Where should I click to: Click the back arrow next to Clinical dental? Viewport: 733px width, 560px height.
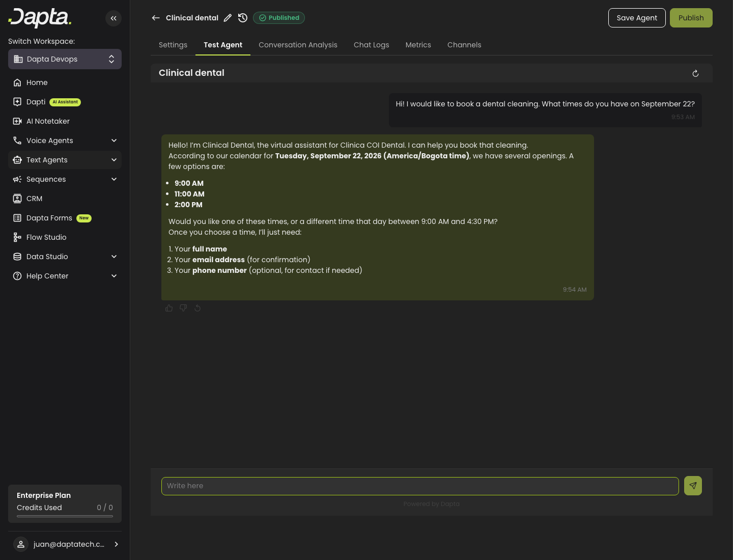(156, 18)
